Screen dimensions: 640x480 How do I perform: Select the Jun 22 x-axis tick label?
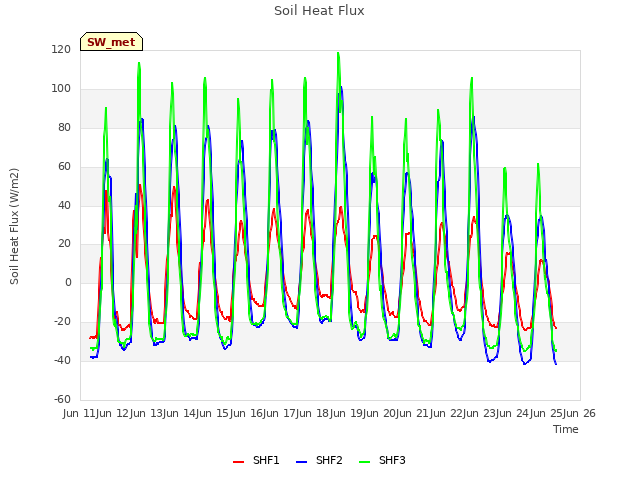(447, 413)
